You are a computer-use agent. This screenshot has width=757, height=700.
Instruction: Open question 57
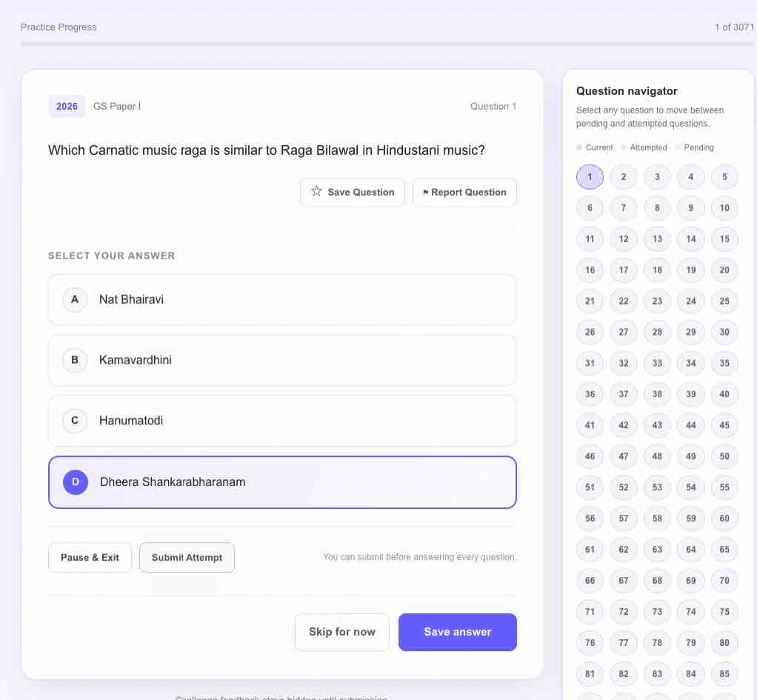(x=623, y=519)
